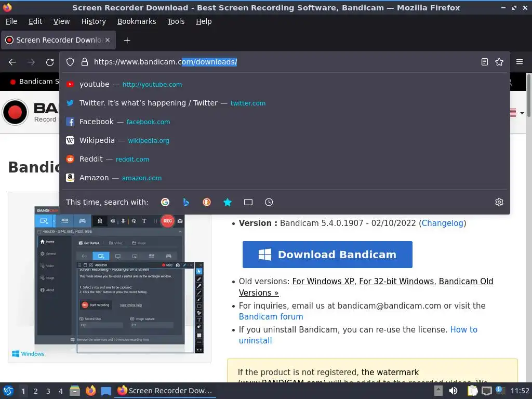Visit the Bandicam forum link
The image size is (532, 399).
pyautogui.click(x=271, y=316)
